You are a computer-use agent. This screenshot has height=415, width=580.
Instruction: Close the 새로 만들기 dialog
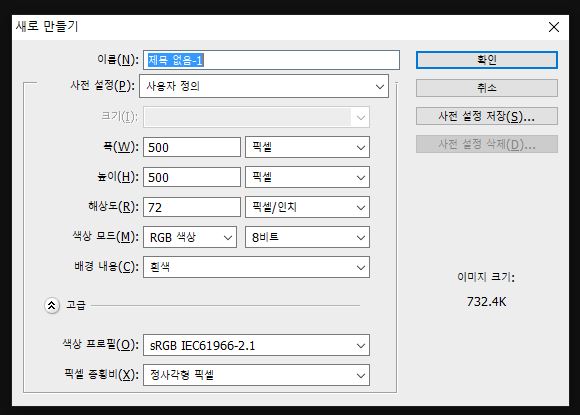click(x=554, y=27)
